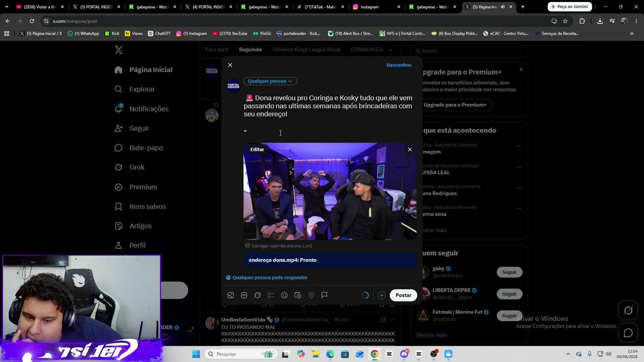Click Editar on the attached video
The height and width of the screenshot is (362, 644).
click(x=257, y=149)
